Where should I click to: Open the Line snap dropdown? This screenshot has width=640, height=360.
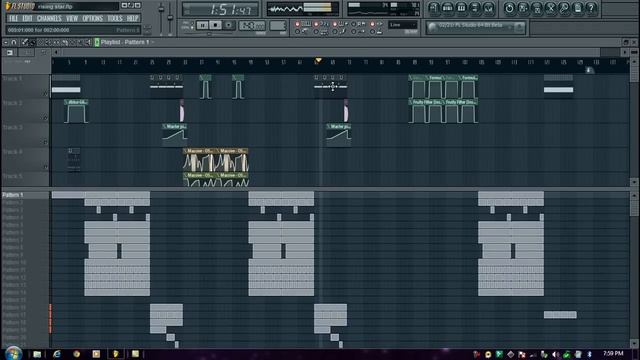click(x=402, y=25)
